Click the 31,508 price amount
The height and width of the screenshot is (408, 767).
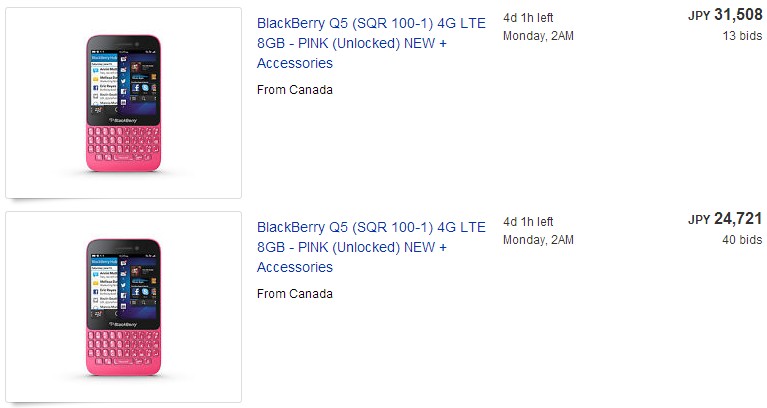pos(737,15)
